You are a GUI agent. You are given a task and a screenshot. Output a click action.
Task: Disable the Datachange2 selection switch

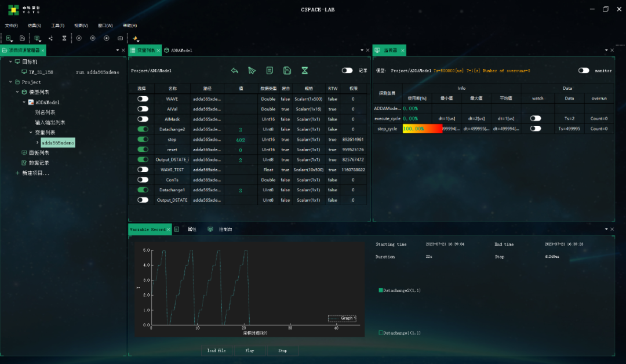(x=143, y=129)
